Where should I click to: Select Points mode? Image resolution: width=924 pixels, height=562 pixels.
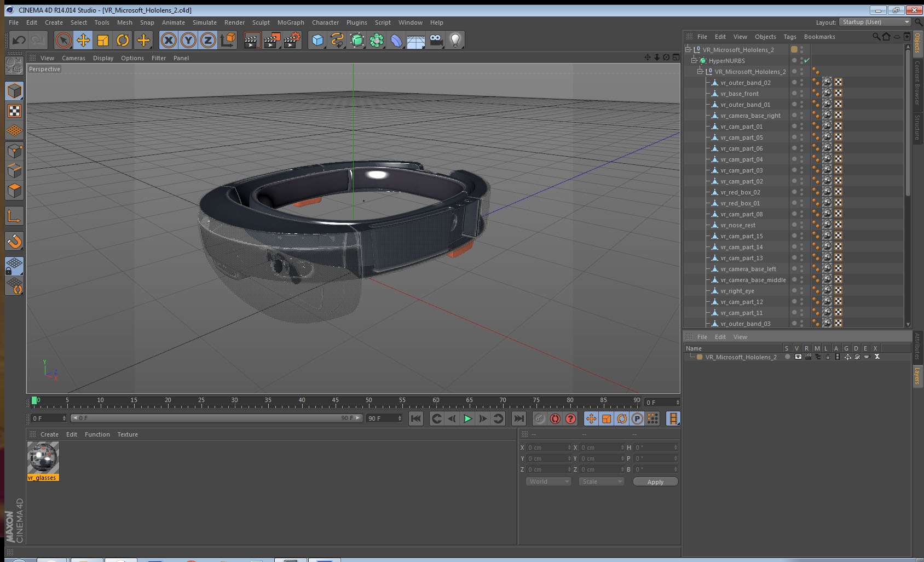tap(14, 151)
